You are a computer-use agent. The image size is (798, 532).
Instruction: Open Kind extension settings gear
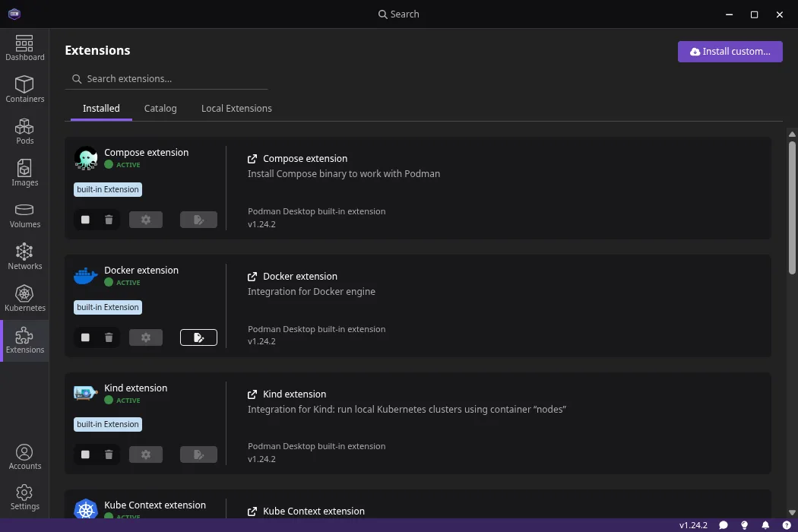[146, 454]
